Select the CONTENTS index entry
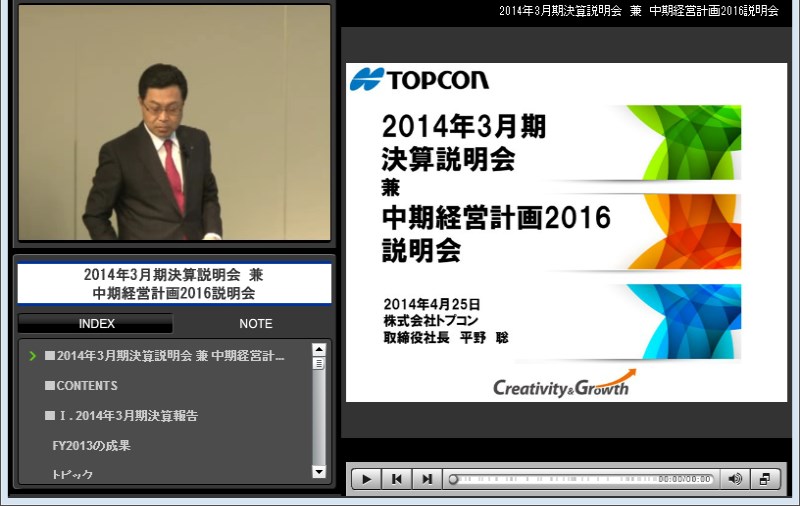 [82, 386]
